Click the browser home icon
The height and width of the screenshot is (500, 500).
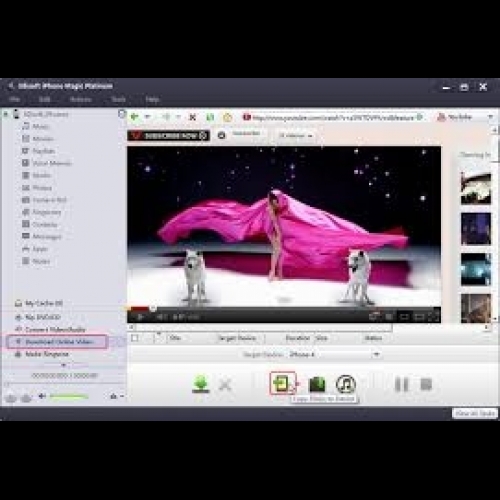228,117
